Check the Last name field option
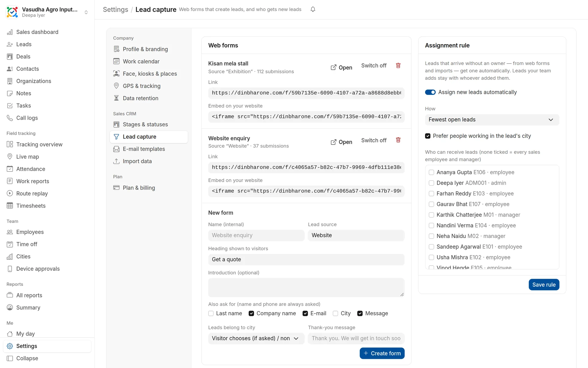Screen dimensions: 588x368 (x=211, y=313)
